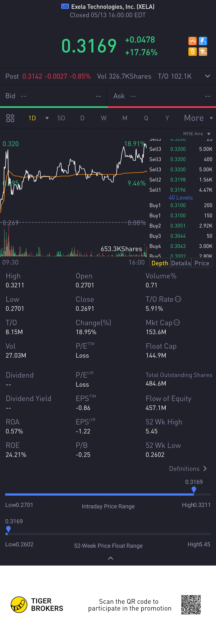
Task: Tap the intraday price range marker
Action: 194,490
